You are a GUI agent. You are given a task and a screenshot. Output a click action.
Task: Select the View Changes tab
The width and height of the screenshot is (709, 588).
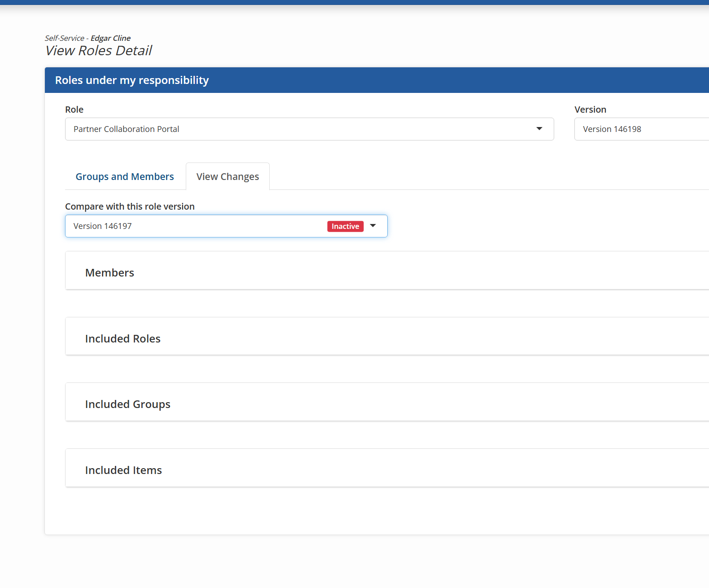click(x=228, y=176)
